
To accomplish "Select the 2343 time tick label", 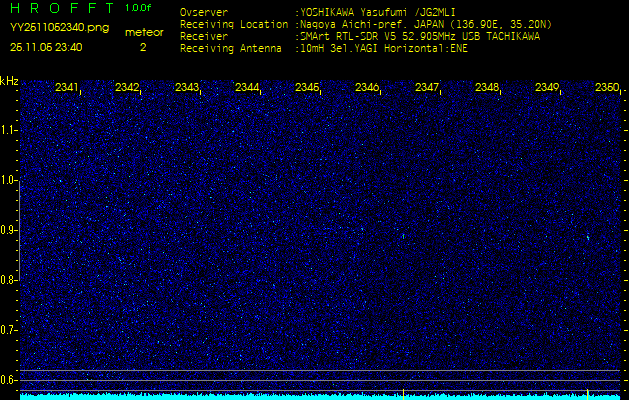I will tap(187, 88).
